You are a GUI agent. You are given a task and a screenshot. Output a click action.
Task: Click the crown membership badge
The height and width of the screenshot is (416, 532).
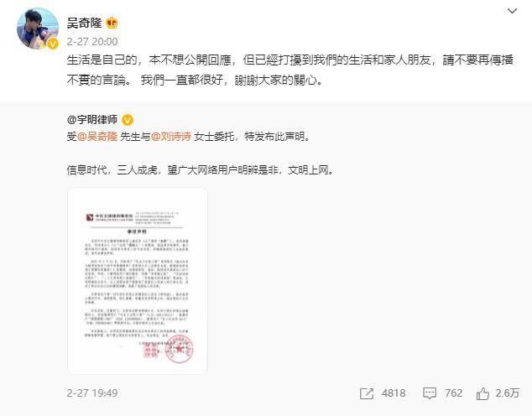click(112, 23)
